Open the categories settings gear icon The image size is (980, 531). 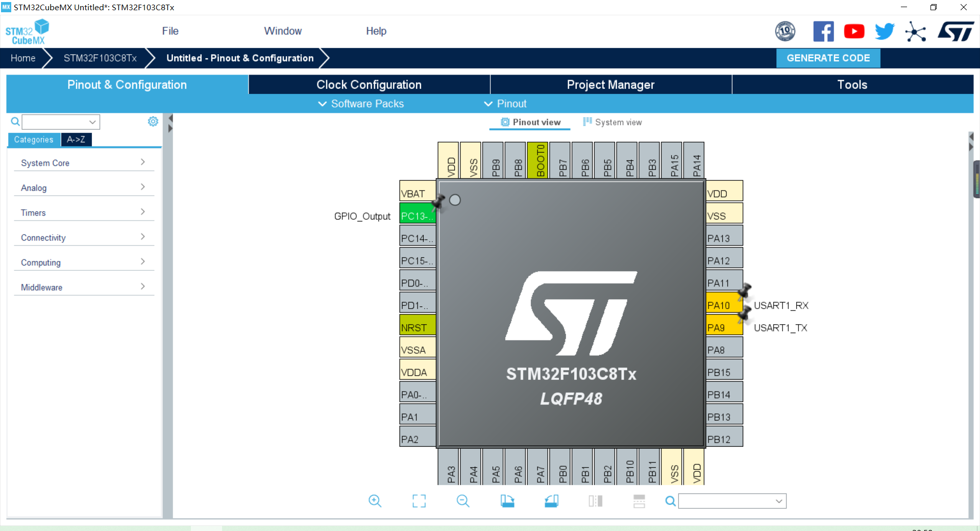(x=153, y=122)
